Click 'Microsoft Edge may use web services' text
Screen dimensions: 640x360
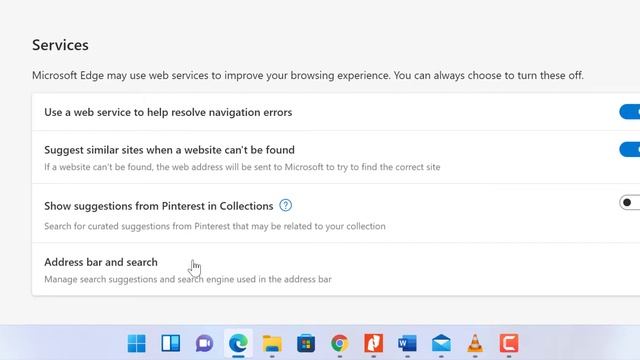point(308,76)
